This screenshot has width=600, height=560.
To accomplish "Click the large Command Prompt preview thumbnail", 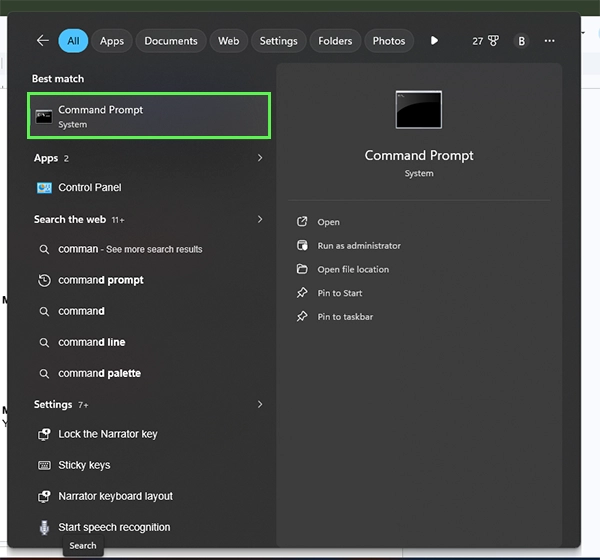I will coord(419,109).
